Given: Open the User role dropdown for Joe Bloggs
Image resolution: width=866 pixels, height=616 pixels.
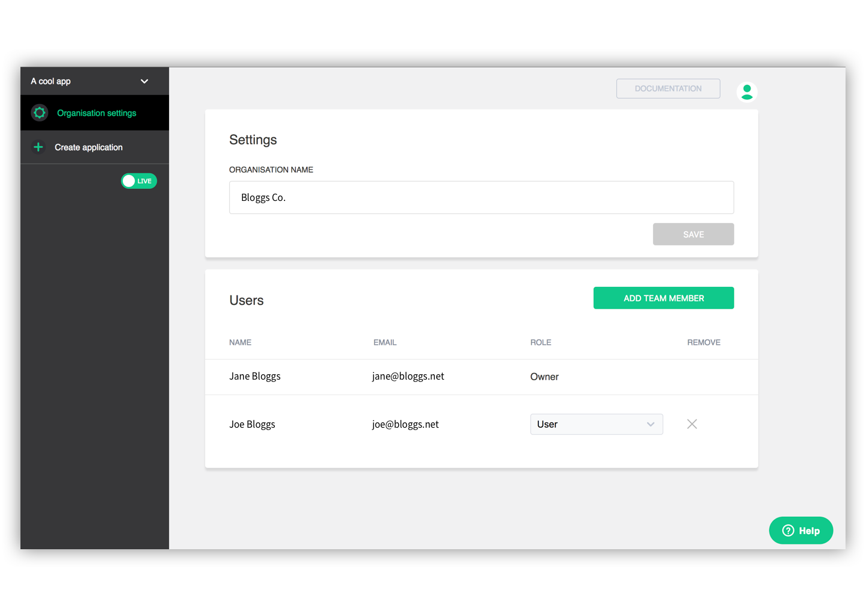Looking at the screenshot, I should tap(597, 424).
